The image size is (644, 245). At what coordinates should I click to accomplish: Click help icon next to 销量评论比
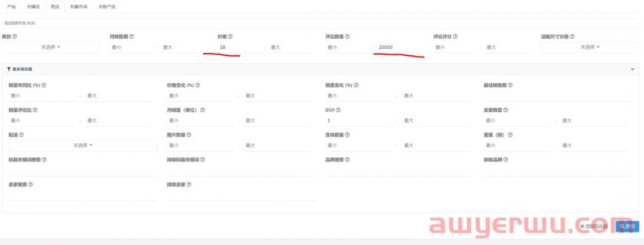pos(35,110)
